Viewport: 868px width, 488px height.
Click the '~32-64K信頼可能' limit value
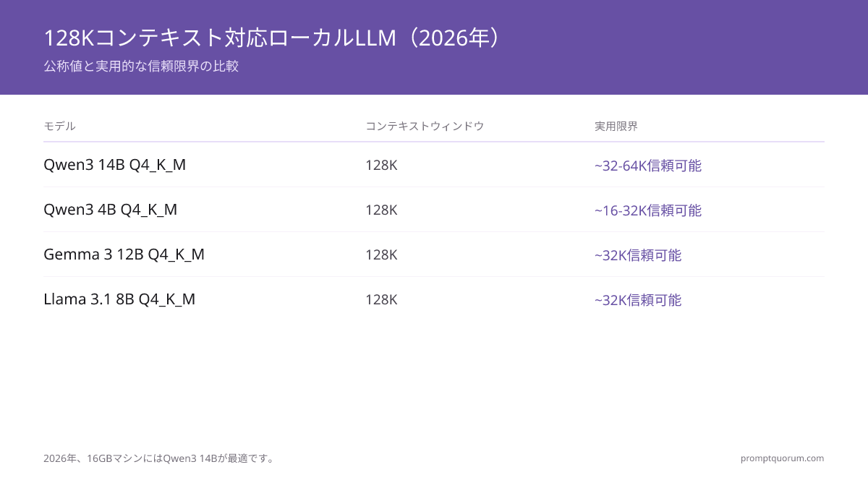click(648, 166)
